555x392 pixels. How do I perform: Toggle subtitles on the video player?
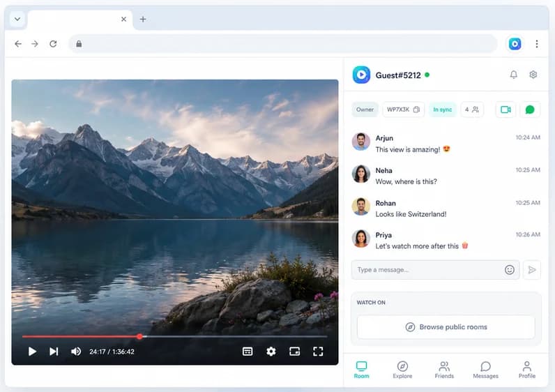point(248,352)
